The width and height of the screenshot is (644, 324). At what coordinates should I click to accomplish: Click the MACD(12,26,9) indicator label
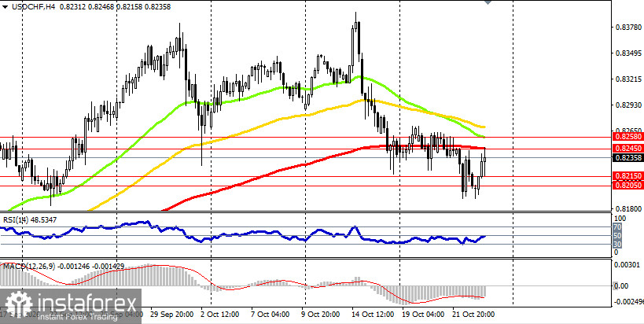(x=64, y=267)
